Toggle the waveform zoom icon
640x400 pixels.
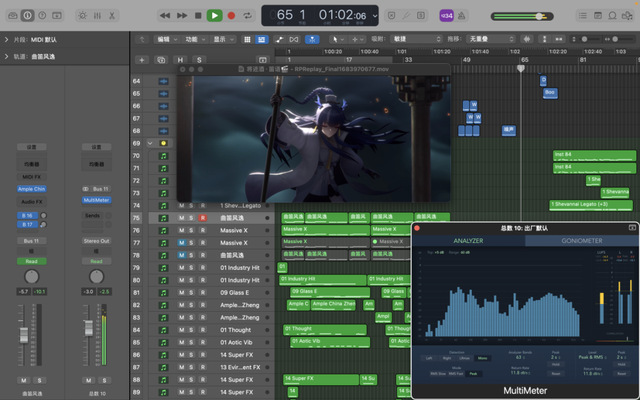pyautogui.click(x=527, y=39)
